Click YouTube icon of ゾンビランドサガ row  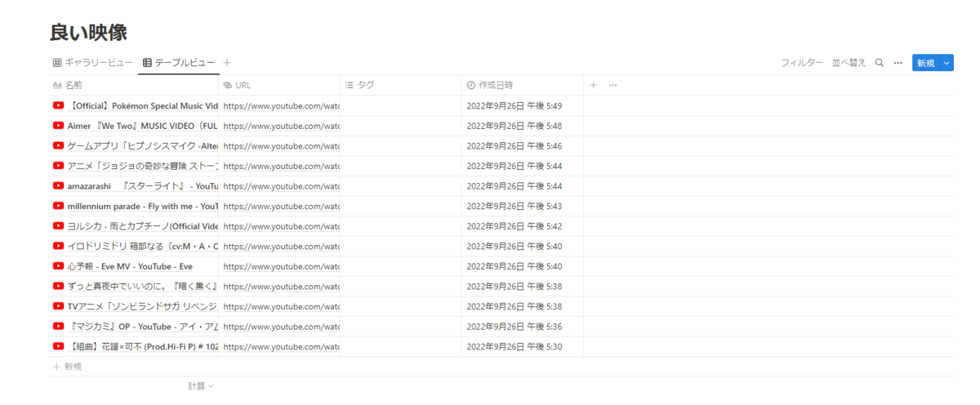click(x=58, y=306)
